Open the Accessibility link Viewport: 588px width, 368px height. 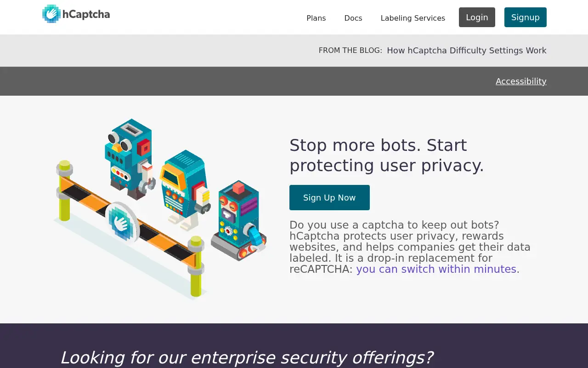pos(521,81)
